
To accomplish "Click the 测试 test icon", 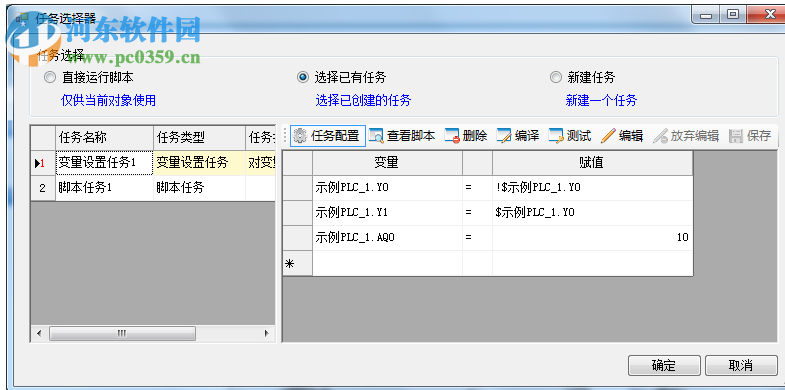I will point(556,136).
